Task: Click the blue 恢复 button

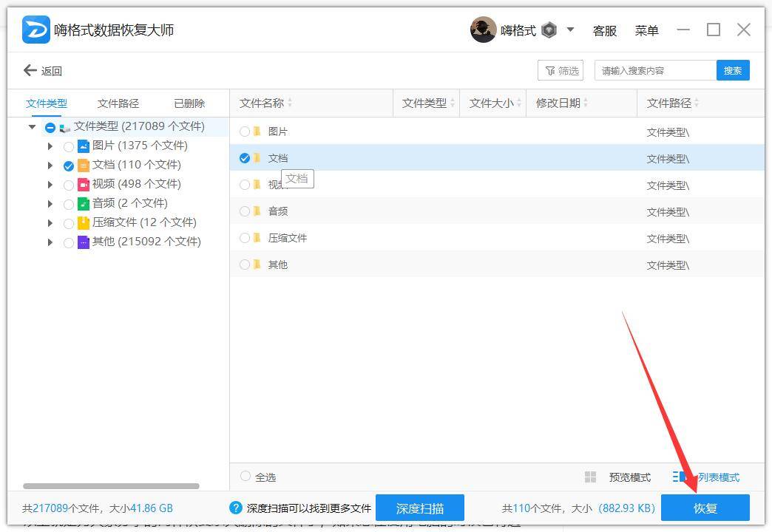Action: 705,508
